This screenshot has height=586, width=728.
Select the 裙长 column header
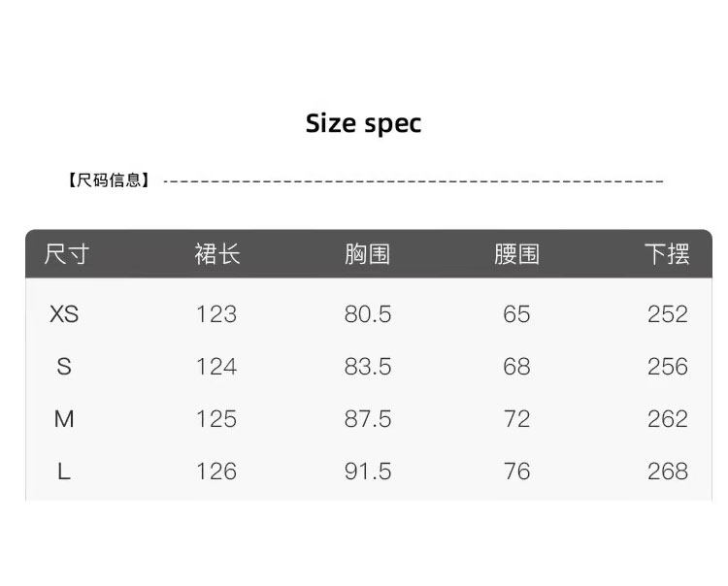pos(216,254)
